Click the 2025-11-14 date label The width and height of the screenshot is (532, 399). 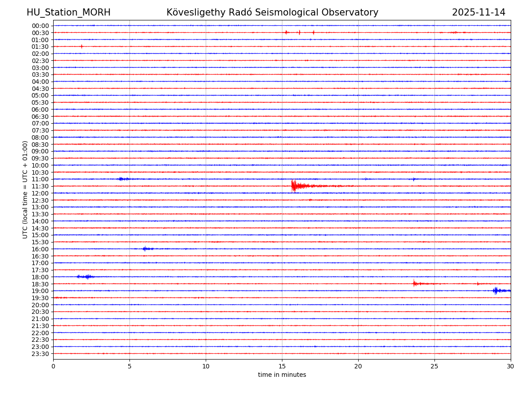coord(478,12)
